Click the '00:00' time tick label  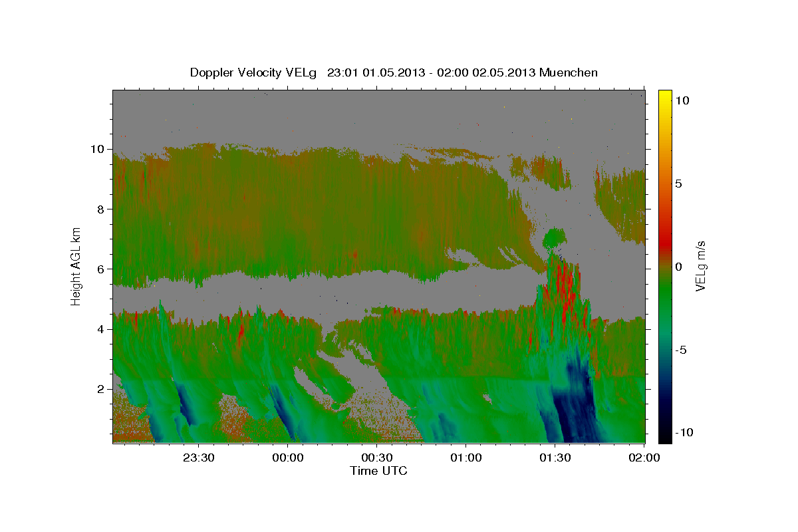288,458
